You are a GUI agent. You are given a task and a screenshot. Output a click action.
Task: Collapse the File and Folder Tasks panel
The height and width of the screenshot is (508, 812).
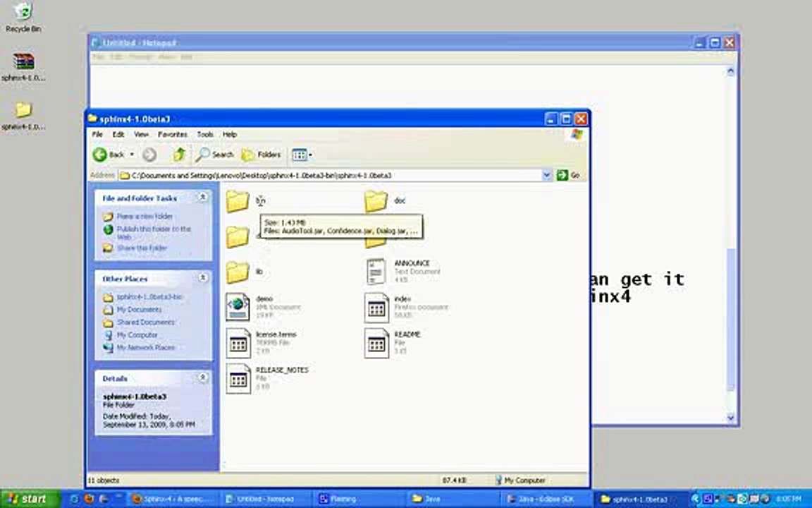click(203, 197)
